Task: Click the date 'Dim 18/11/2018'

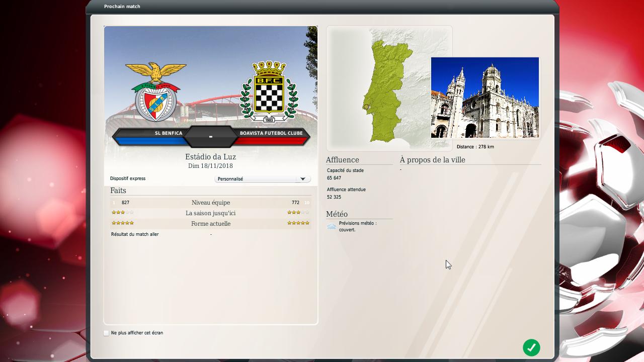Action: (x=210, y=166)
